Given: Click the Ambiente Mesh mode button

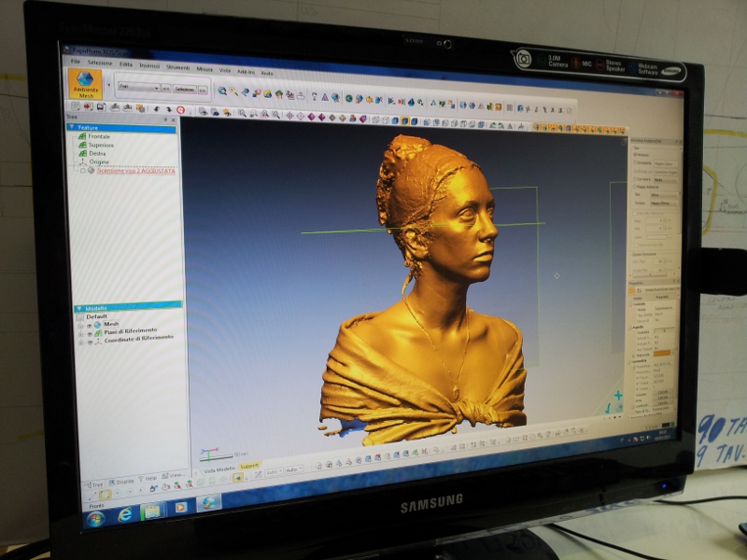Looking at the screenshot, I should 85,84.
